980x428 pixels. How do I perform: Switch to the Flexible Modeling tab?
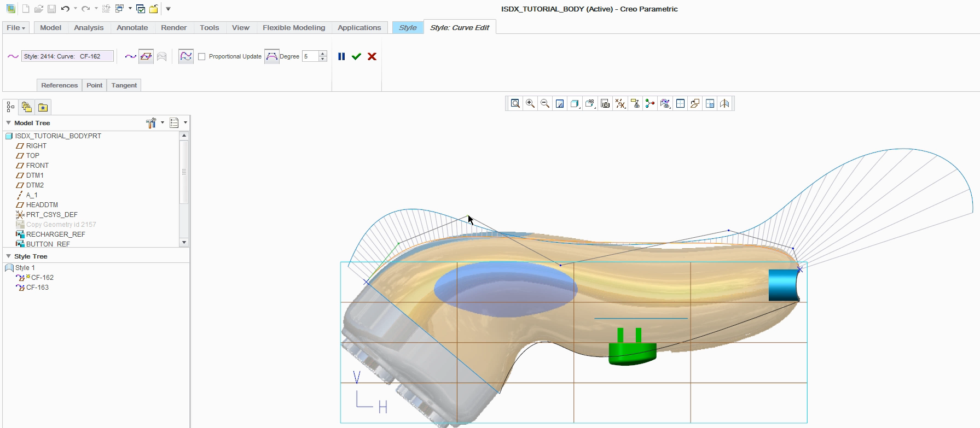tap(294, 27)
